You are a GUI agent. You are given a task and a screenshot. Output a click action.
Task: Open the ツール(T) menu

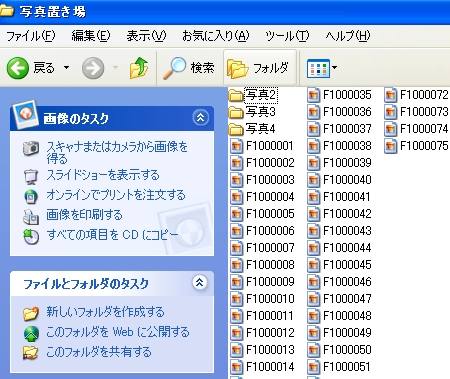coord(287,36)
